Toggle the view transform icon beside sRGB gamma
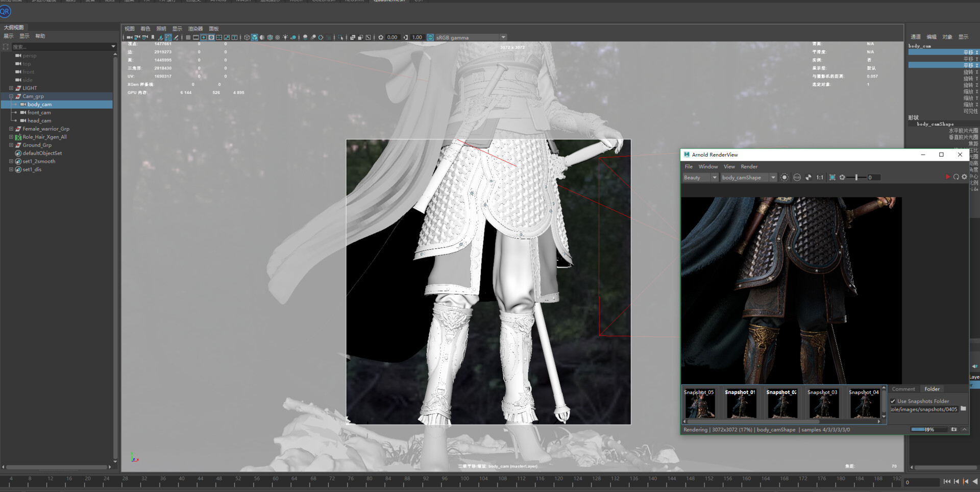The width and height of the screenshot is (980, 492). 430,37
